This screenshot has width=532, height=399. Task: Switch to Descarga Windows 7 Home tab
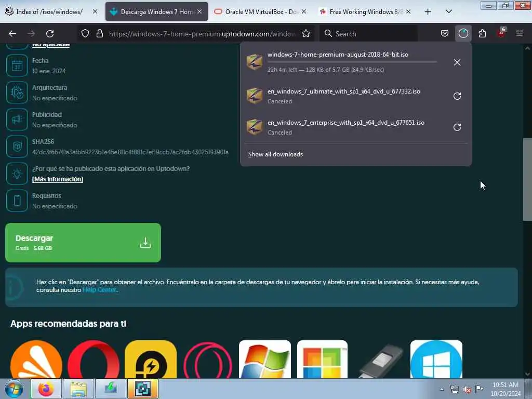pos(156,11)
